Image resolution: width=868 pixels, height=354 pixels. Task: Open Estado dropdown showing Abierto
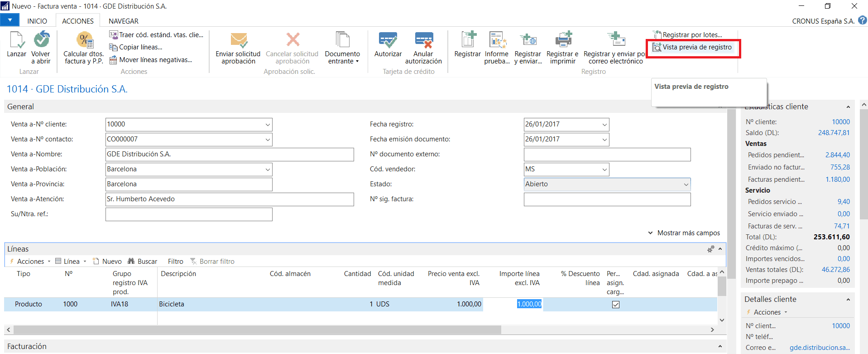pos(686,184)
